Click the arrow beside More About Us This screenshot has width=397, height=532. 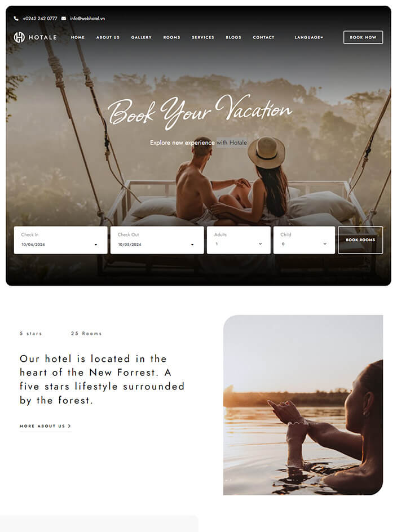click(69, 426)
